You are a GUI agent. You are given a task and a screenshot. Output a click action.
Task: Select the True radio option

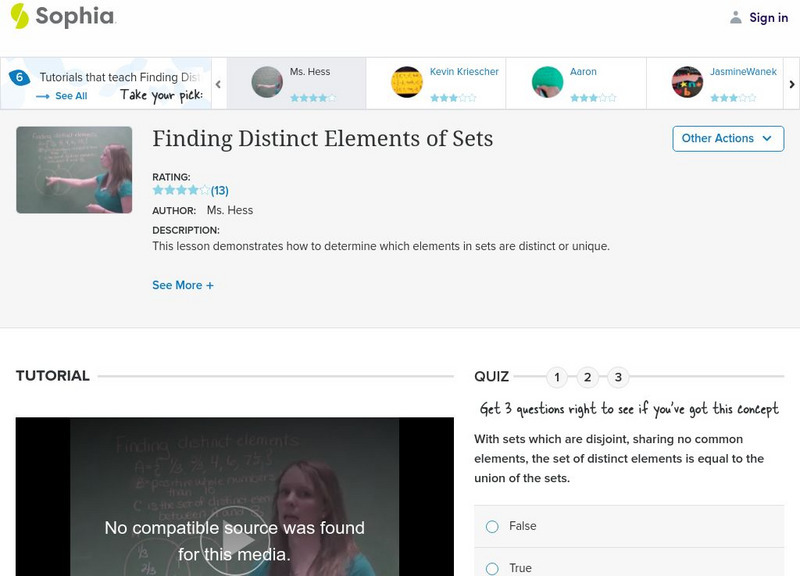click(x=492, y=568)
